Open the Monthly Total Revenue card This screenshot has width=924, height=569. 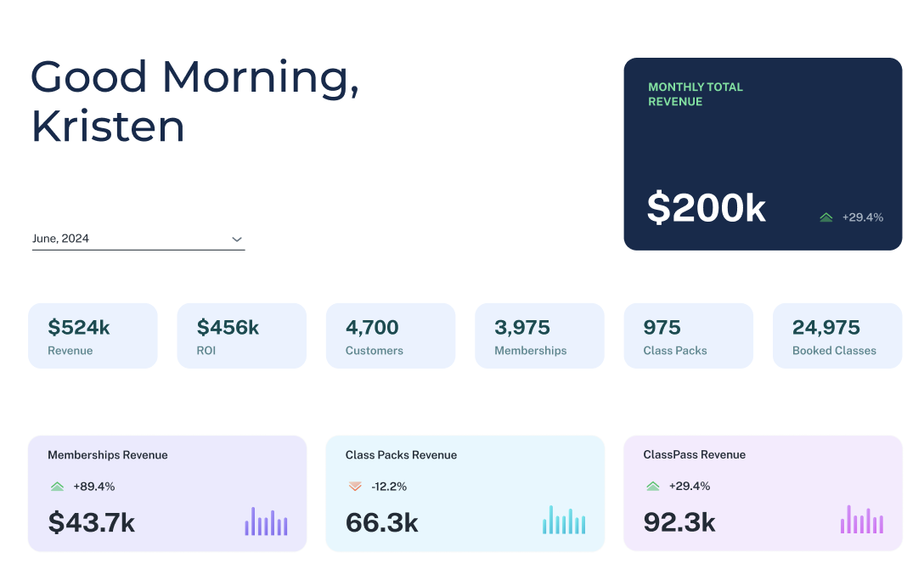click(x=763, y=153)
